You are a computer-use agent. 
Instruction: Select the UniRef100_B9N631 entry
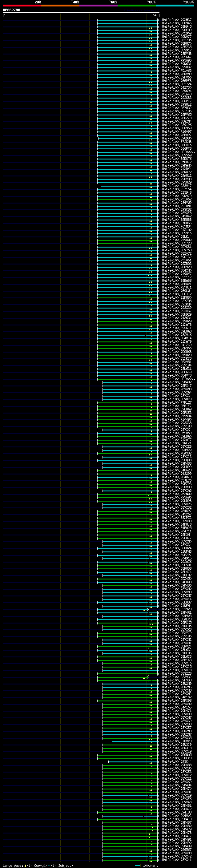[x=177, y=64]
